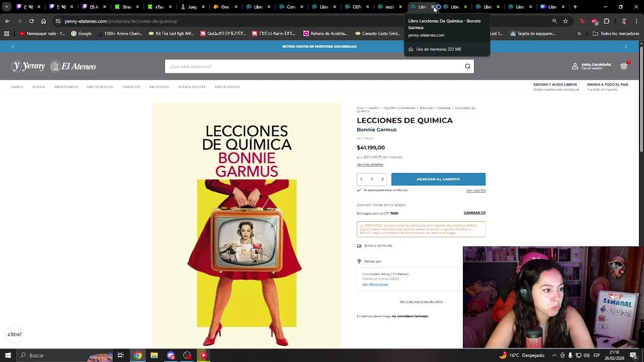The height and width of the screenshot is (362, 644).
Task: Click EBOOKS Y AUDIO LIBROS link
Action: pos(555,84)
